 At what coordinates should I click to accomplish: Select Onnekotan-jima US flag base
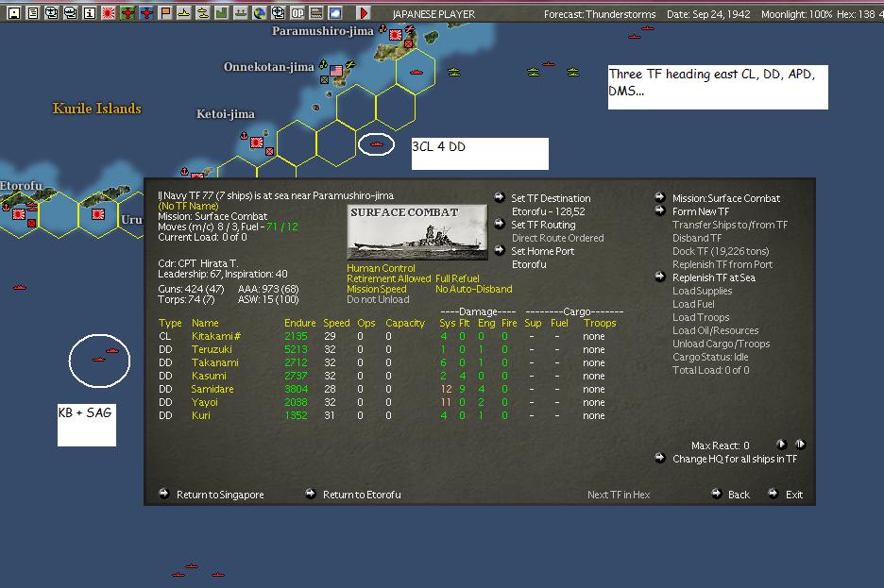click(x=336, y=71)
